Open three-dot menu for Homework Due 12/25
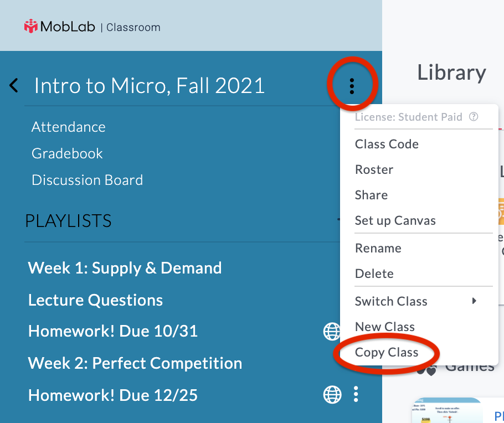Screen dimensions: 504x423 click(356, 395)
